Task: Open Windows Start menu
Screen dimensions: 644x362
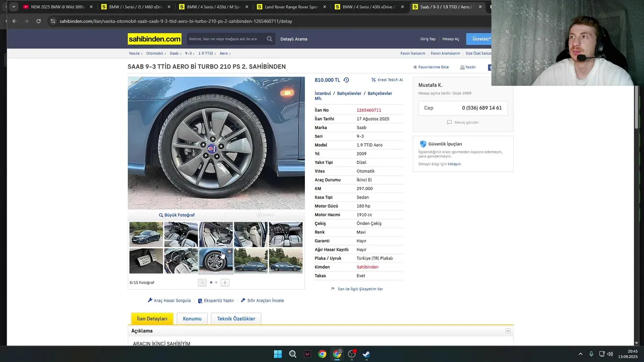Action: click(278, 354)
